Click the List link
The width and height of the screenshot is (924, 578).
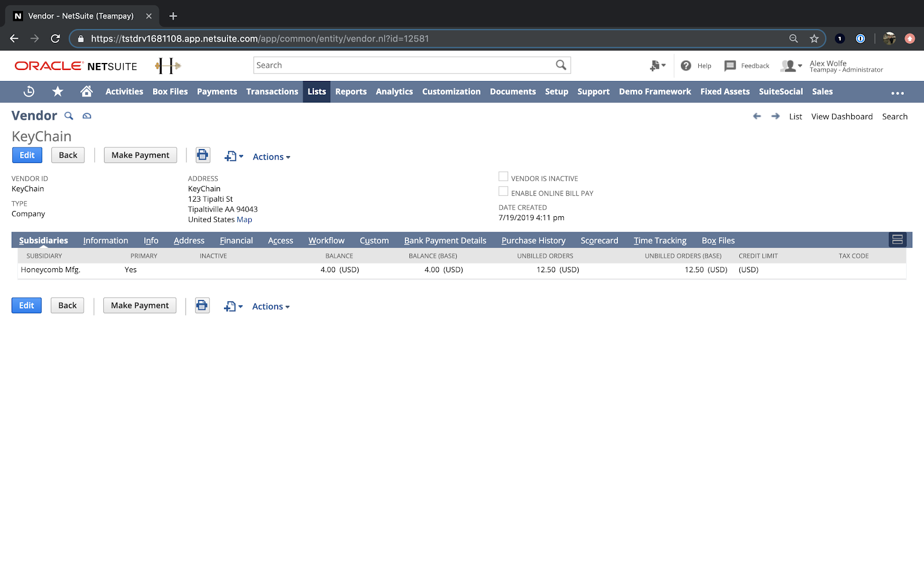click(x=796, y=116)
